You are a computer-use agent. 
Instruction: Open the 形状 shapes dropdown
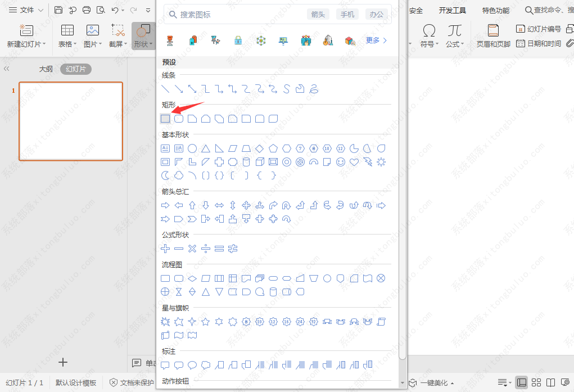[143, 36]
